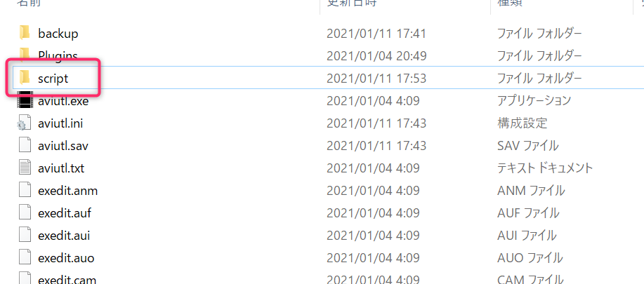
Task: Select the backup folder icon
Action: click(25, 32)
